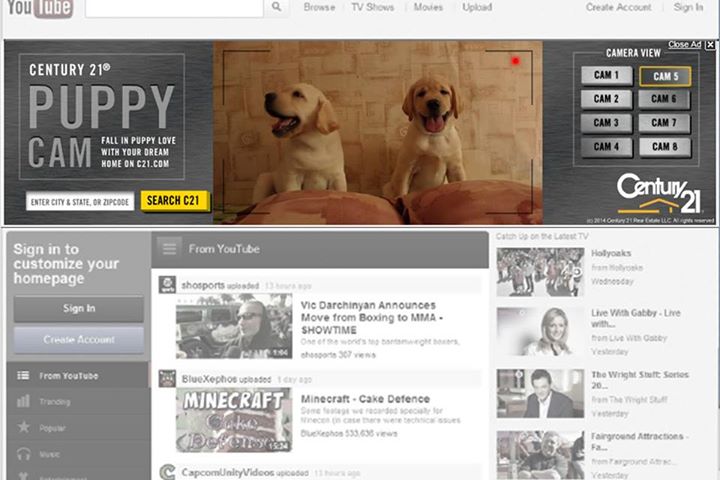Click Upload in the top bar
The image size is (720, 480).
tap(477, 7)
